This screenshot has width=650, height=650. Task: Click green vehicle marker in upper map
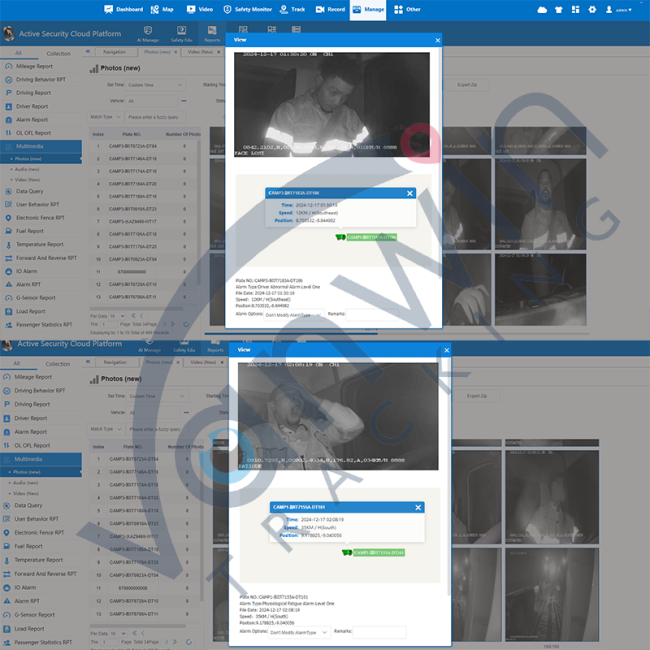(x=341, y=237)
